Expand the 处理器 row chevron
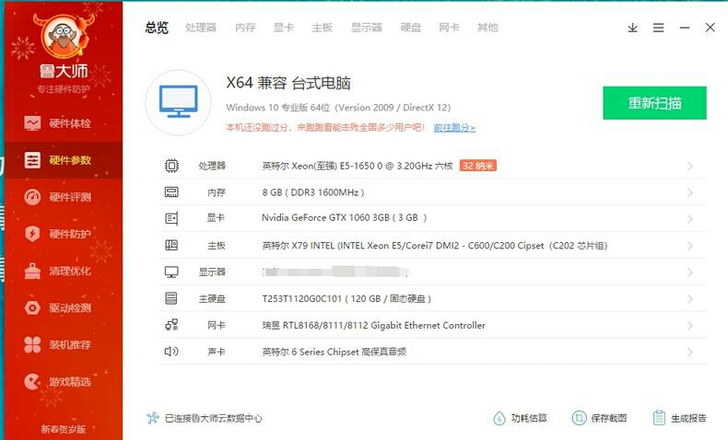This screenshot has height=440, width=728. [x=690, y=166]
